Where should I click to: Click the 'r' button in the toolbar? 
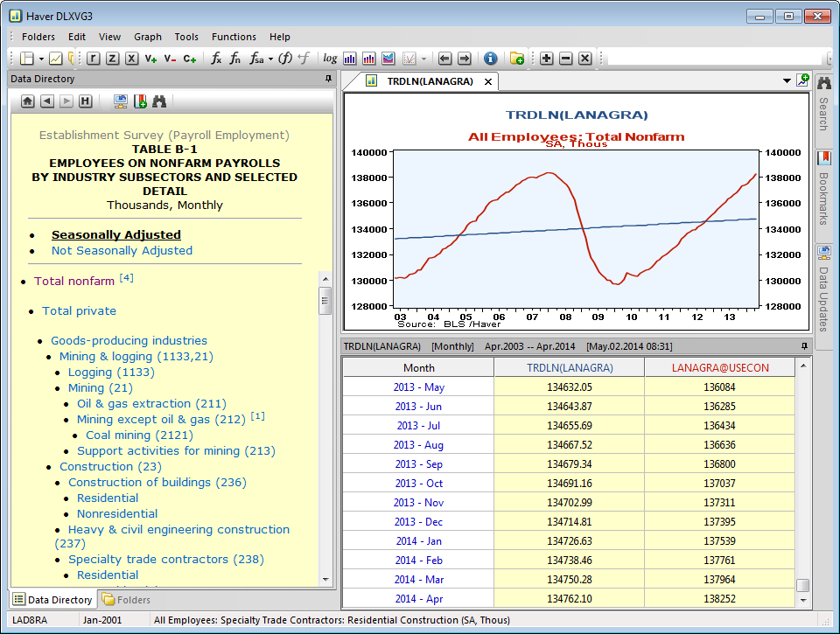[94, 59]
